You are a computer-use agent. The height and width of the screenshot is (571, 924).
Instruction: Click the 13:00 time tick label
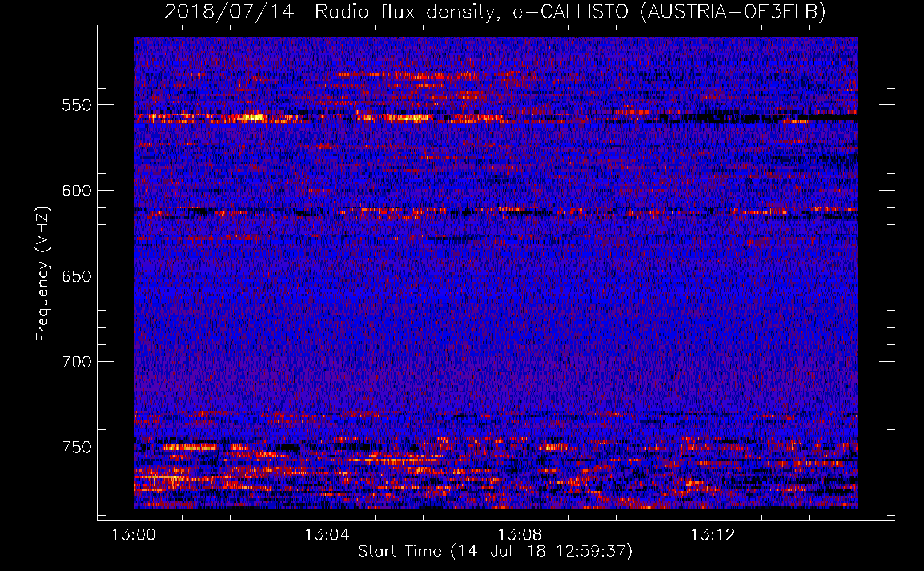pos(134,535)
